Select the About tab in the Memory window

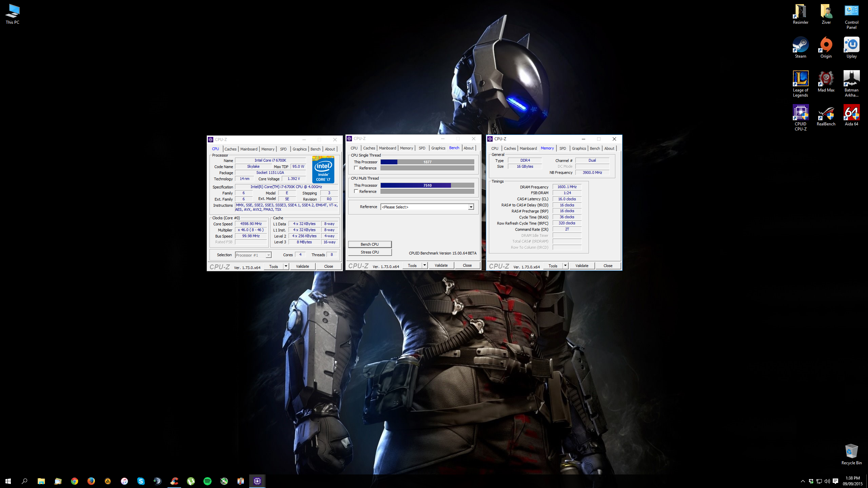click(609, 148)
